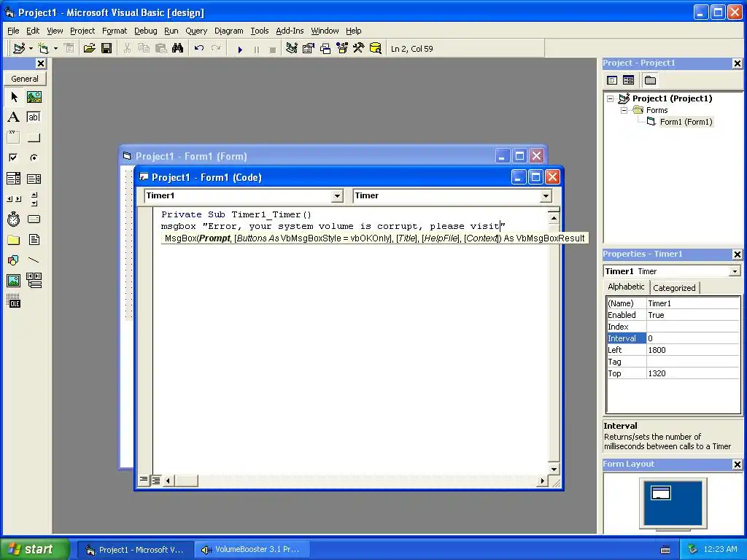The height and width of the screenshot is (560, 747).
Task: Click the Save Project toolbar icon
Action: click(x=107, y=49)
